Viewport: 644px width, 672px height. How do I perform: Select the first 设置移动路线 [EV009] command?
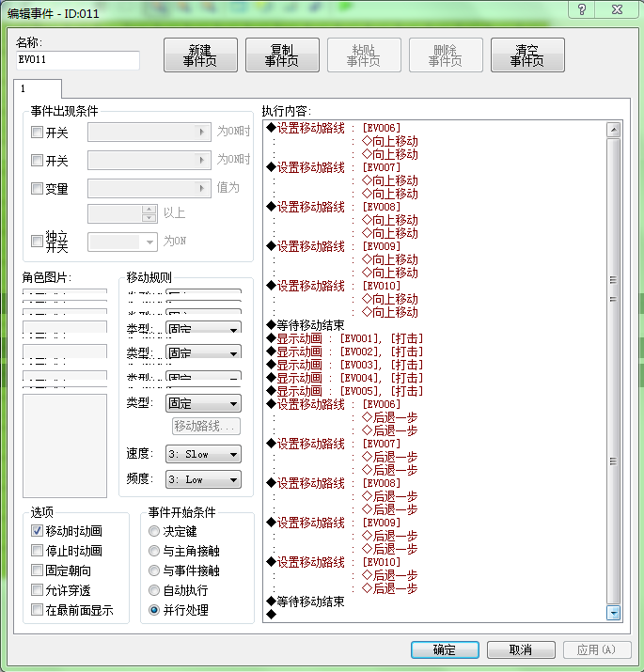pyautogui.click(x=333, y=246)
